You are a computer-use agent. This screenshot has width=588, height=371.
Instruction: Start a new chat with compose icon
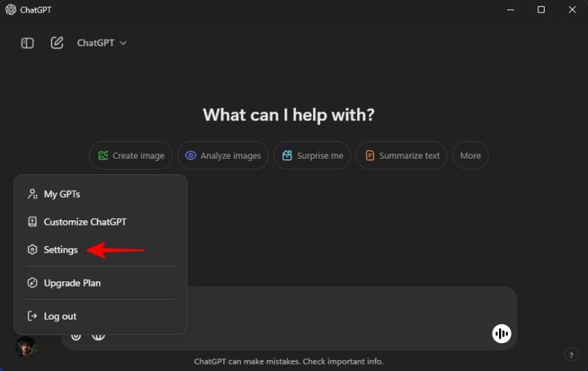tap(57, 43)
